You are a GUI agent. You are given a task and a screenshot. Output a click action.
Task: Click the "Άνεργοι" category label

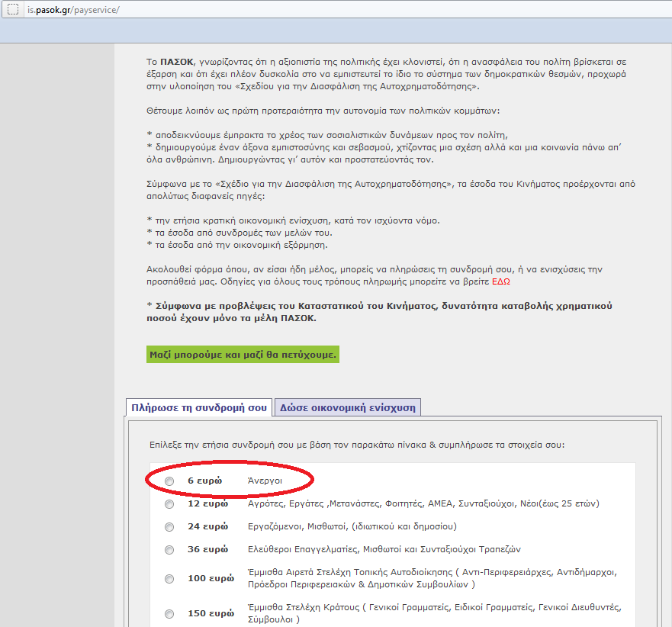pyautogui.click(x=265, y=481)
